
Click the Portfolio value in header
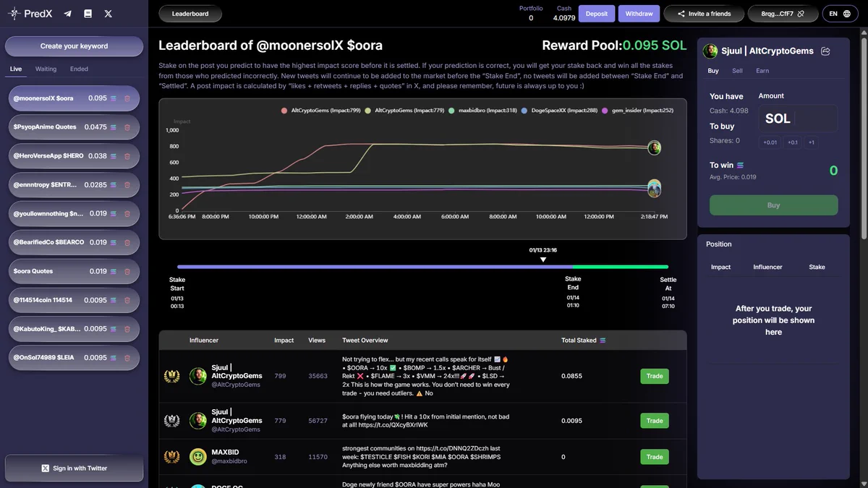coord(531,18)
